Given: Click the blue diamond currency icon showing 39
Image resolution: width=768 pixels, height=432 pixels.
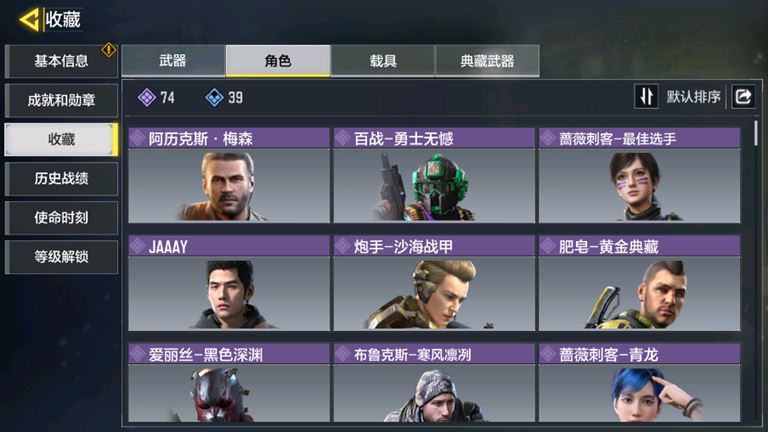Looking at the screenshot, I should pyautogui.click(x=214, y=97).
